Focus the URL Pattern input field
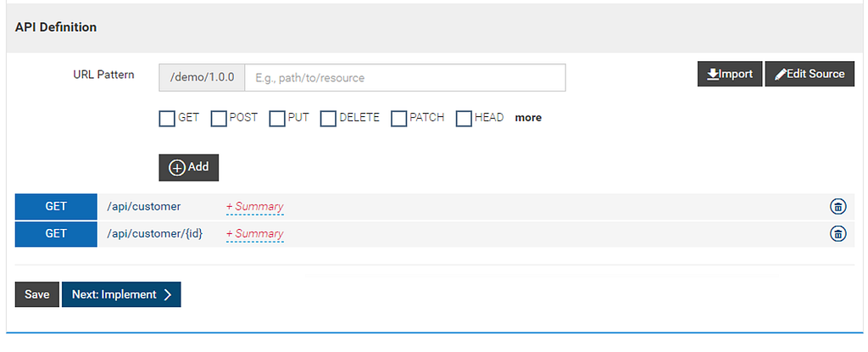Viewport: 868px width, 352px height. click(x=405, y=77)
